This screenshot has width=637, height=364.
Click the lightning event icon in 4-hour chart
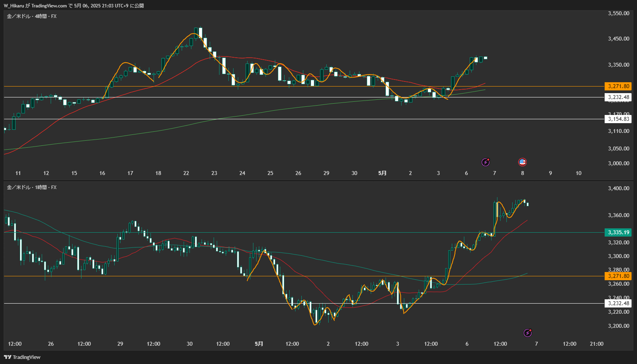tap(485, 162)
